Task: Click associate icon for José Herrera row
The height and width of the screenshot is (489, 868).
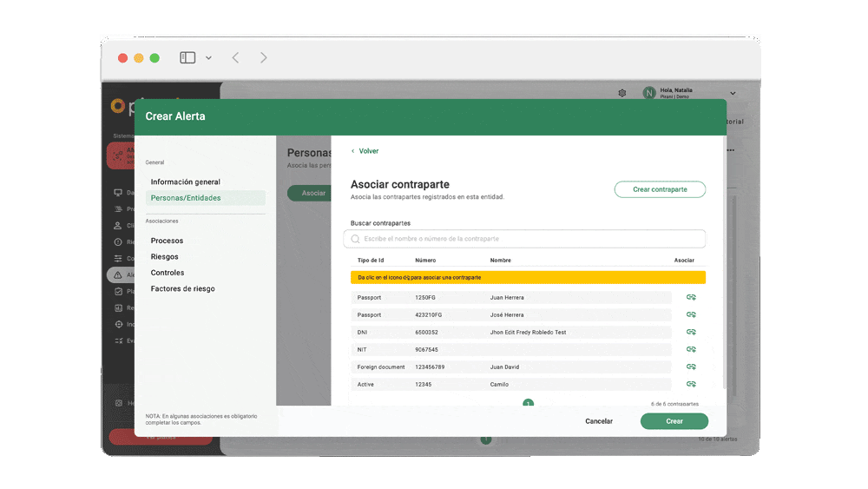Action: [x=691, y=314]
